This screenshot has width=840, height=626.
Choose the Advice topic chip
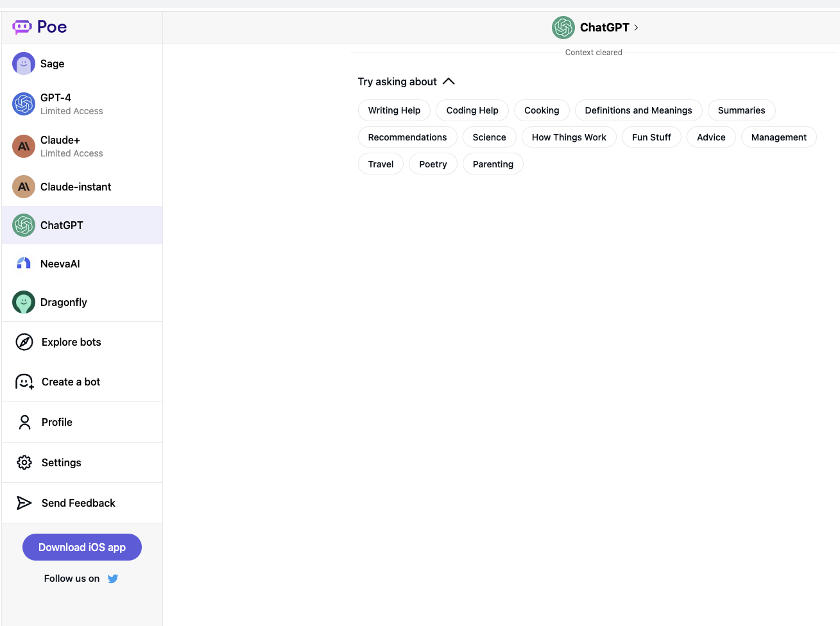(711, 137)
